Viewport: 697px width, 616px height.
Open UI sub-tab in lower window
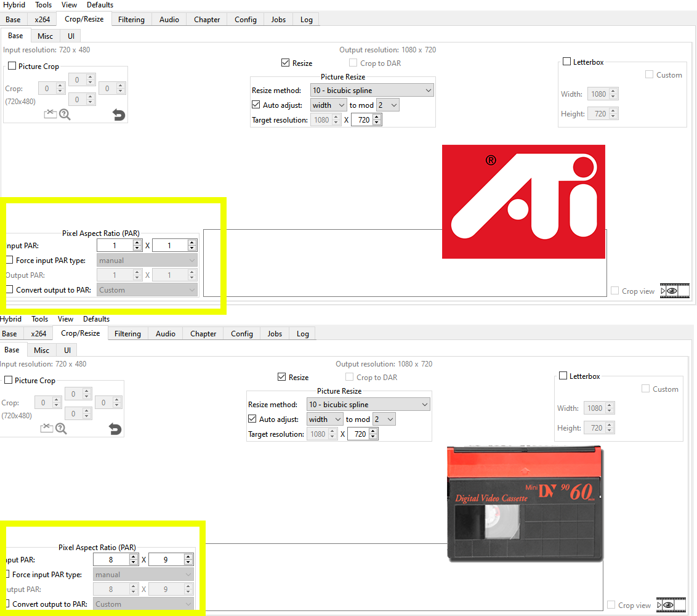[x=67, y=350]
